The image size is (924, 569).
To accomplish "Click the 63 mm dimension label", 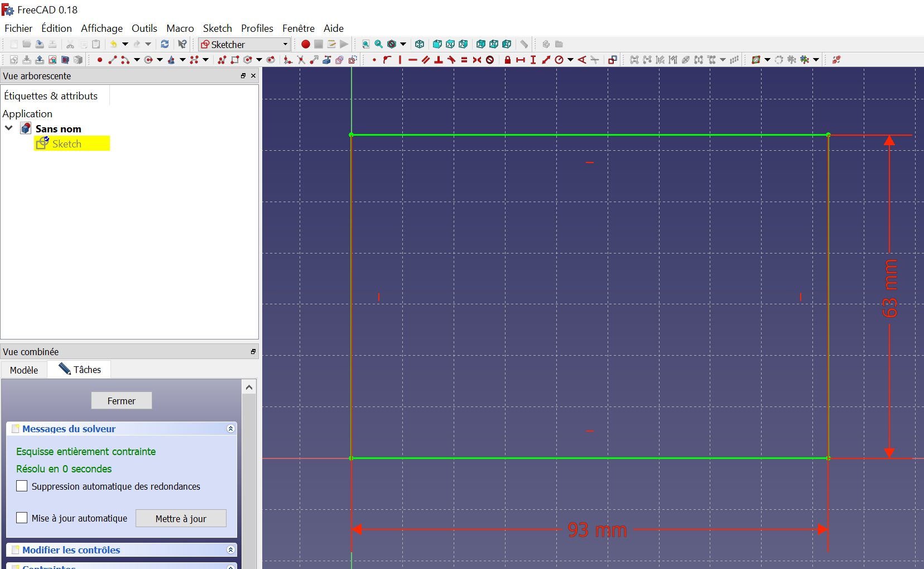I will point(890,288).
